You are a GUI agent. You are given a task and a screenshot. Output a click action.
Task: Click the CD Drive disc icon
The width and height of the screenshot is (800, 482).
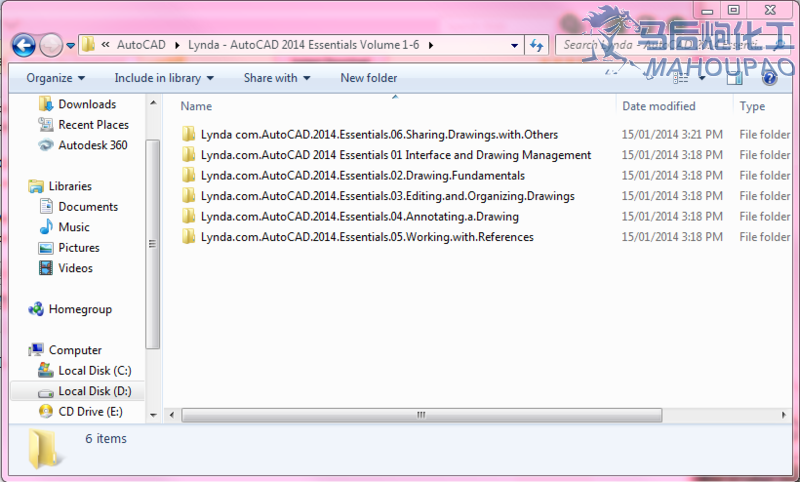click(46, 411)
